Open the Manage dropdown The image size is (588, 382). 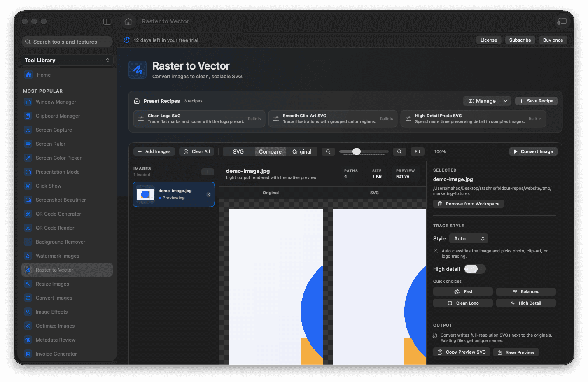pos(487,101)
